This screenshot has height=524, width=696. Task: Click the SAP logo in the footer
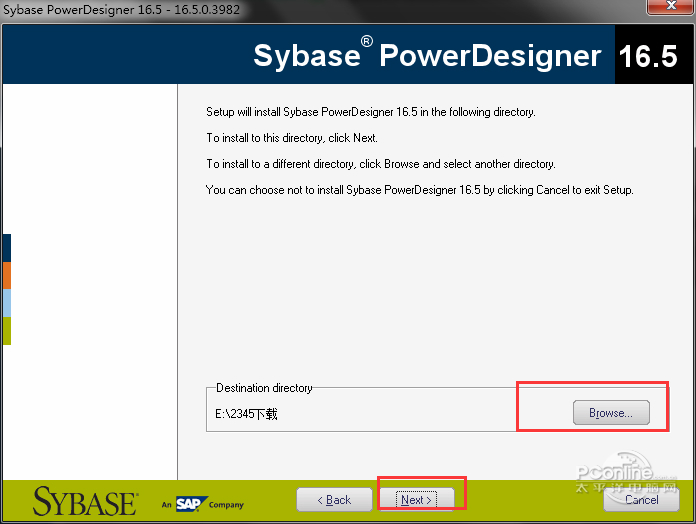[x=191, y=504]
